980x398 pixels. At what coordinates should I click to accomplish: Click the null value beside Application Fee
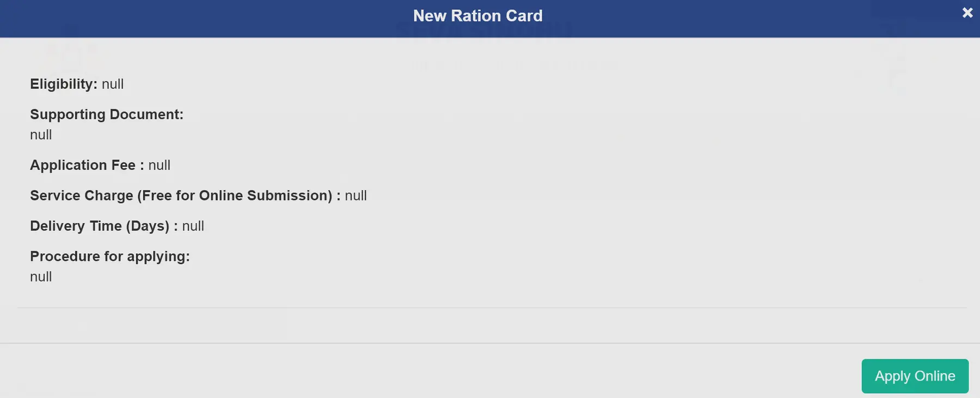click(160, 165)
